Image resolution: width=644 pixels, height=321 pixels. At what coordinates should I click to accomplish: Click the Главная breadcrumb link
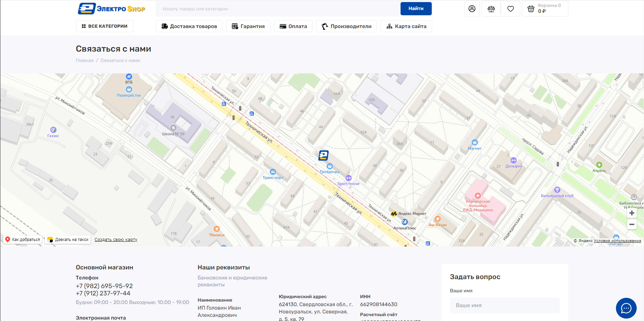85,60
